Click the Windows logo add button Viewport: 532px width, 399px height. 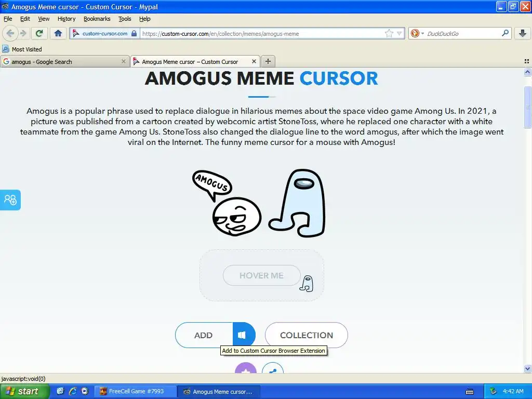(243, 335)
